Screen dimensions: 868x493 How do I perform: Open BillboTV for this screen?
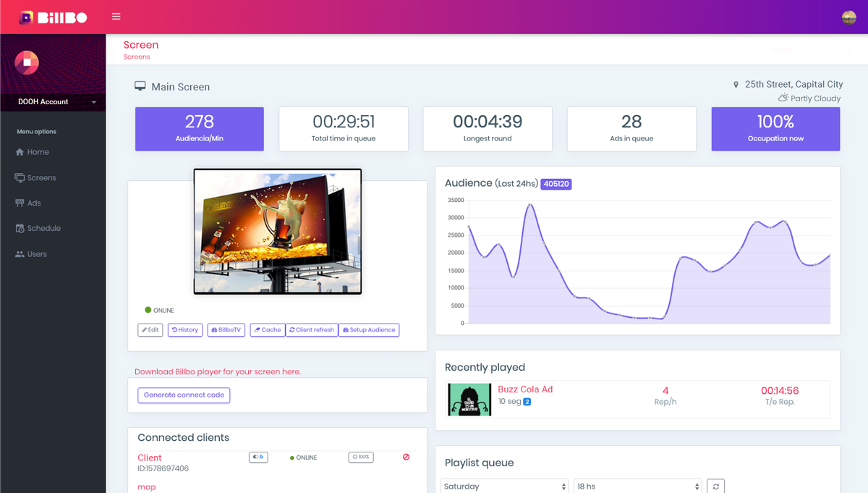225,330
